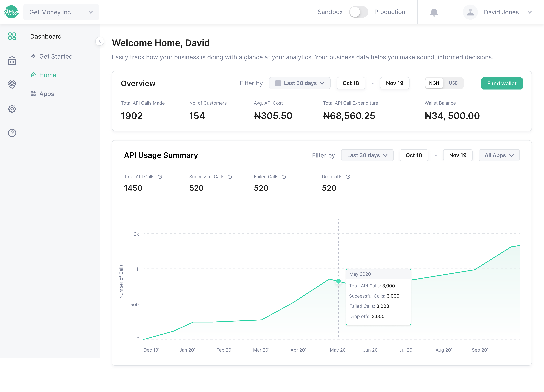Click info icon next to Successful Calls
The height and width of the screenshot is (392, 544).
coord(229,177)
